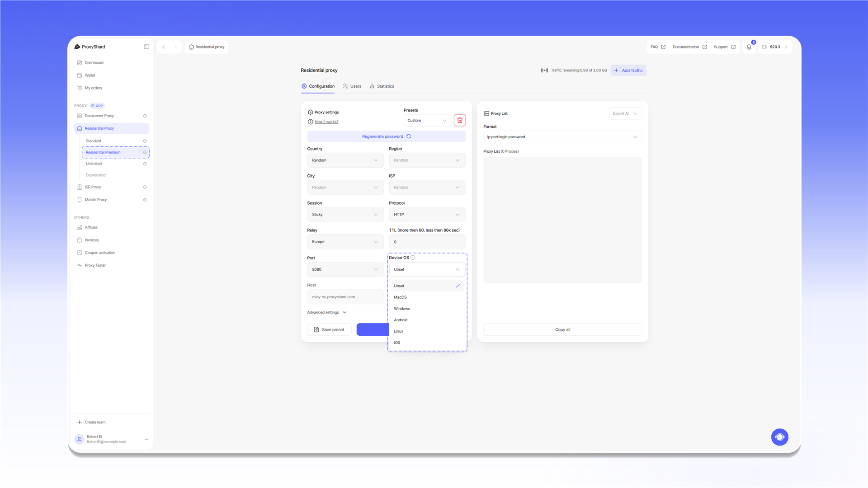Screen dimensions: 868x488
Task: Switch to the Users tab
Action: click(x=352, y=86)
